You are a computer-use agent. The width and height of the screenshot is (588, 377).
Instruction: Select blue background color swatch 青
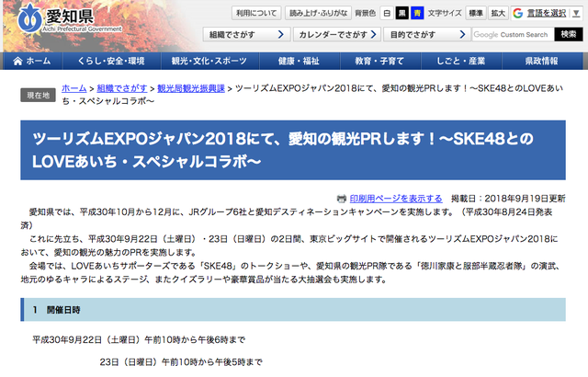[417, 13]
